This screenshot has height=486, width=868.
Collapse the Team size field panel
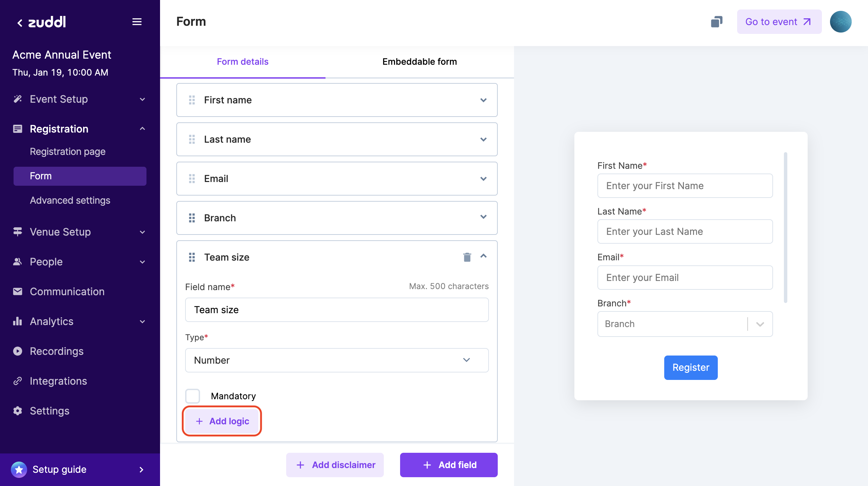click(484, 257)
